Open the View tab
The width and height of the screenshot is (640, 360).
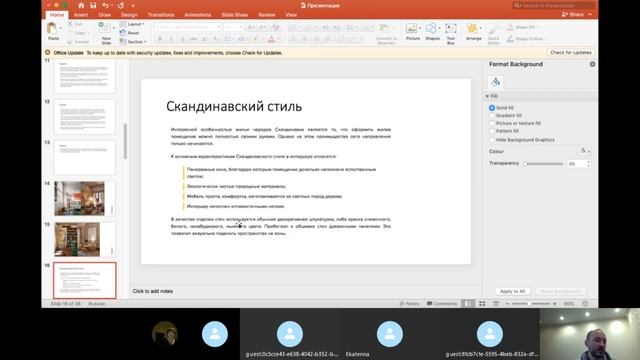click(x=291, y=15)
